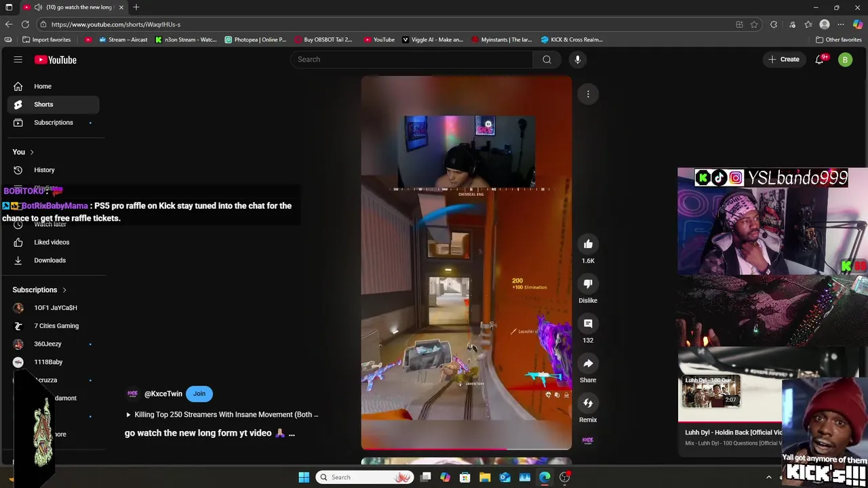The height and width of the screenshot is (488, 868).
Task: Open the Short's sound source thumbnail
Action: point(588,441)
